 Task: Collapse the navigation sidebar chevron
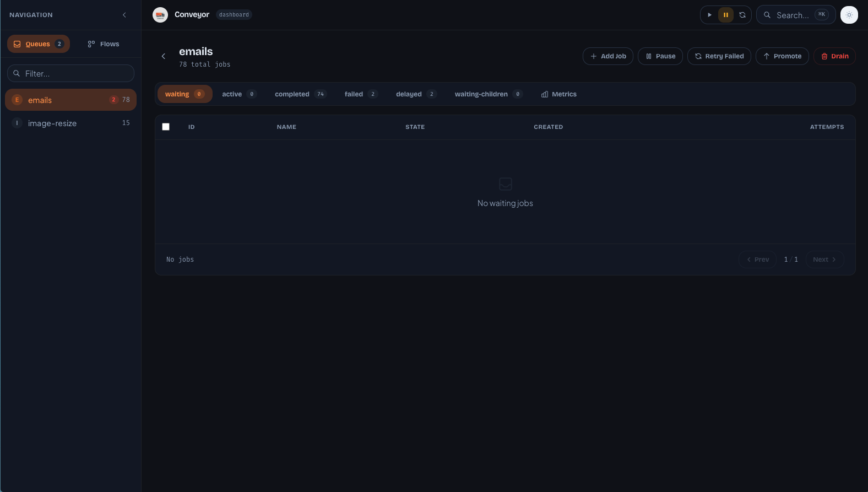tap(124, 15)
